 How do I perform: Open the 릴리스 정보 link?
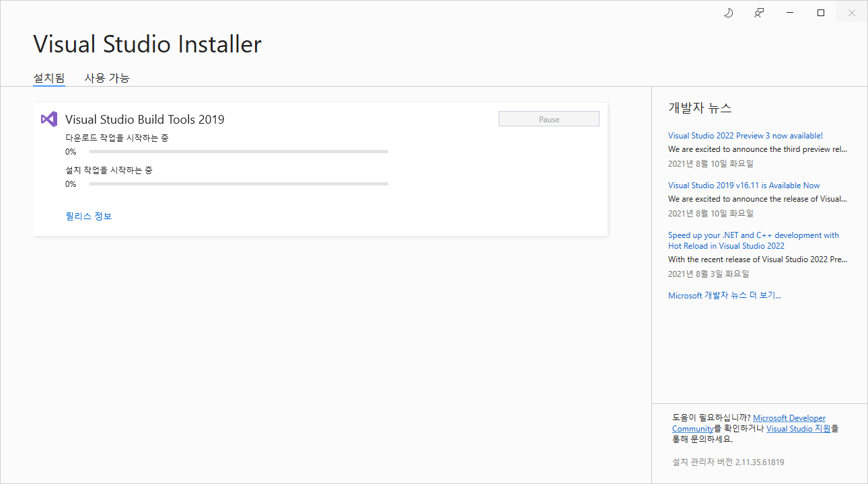click(x=89, y=216)
